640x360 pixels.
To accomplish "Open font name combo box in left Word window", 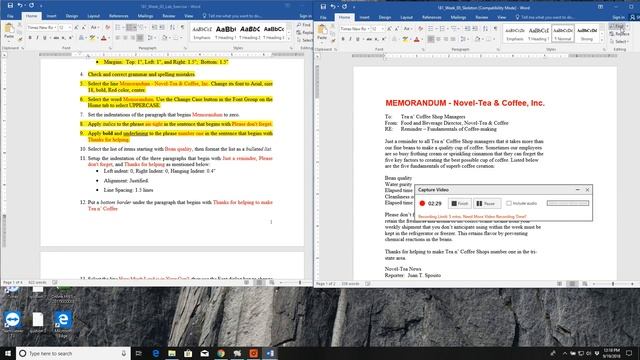I will click(x=41, y=27).
